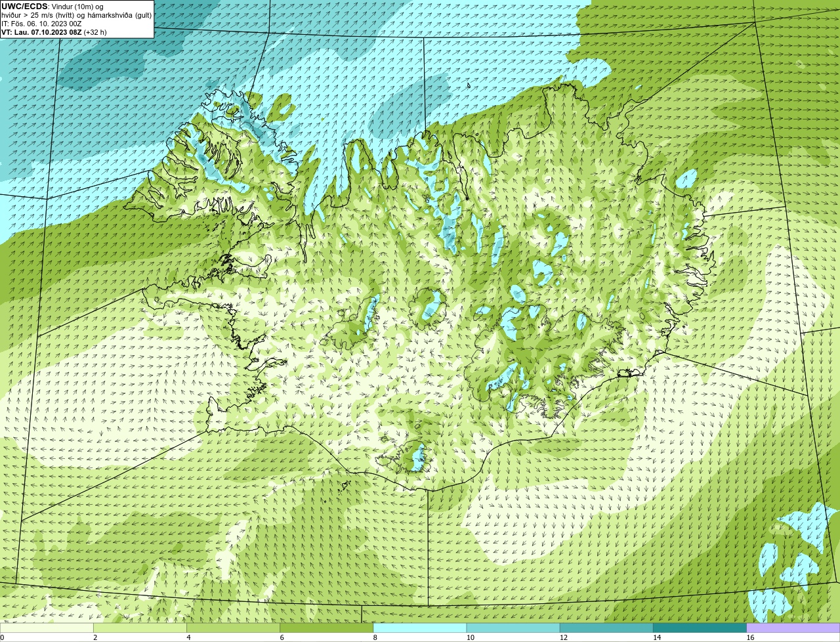The image size is (840, 642).
Task: Click the lavender legend swatch above 16 m/s
Action: [x=793, y=628]
